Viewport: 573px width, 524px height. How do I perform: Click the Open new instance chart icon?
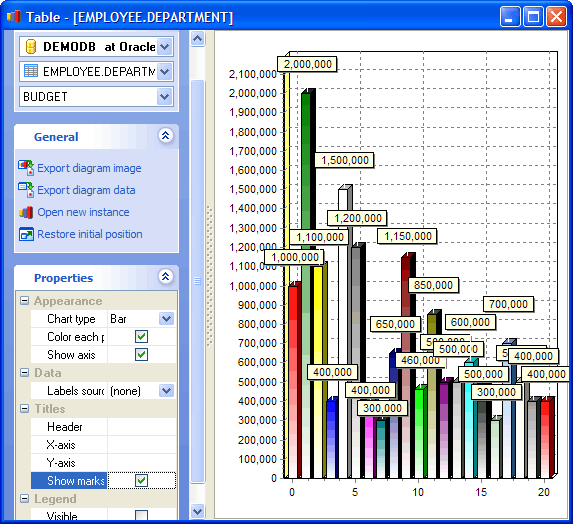coord(26,212)
